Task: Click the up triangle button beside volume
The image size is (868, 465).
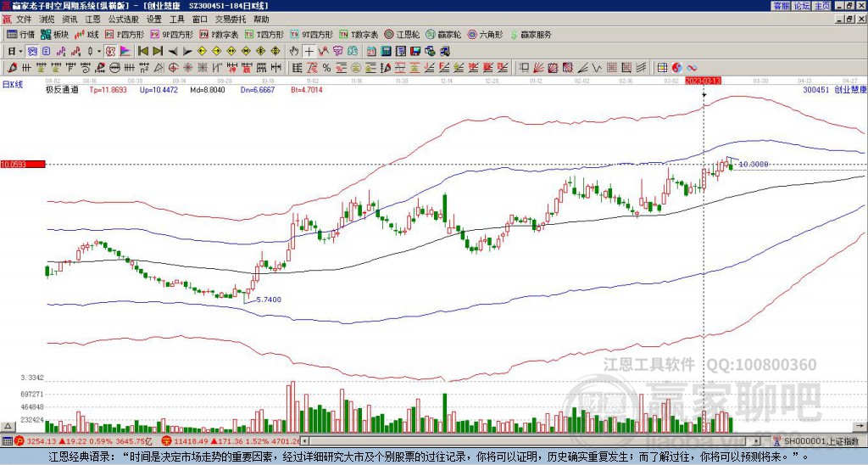Action: pos(8,426)
